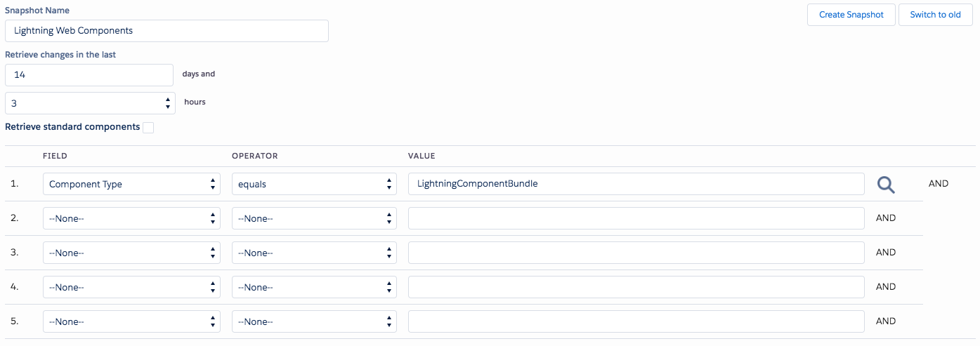Open the hours value dropdown showing 3
This screenshot has height=346, width=980.
[x=89, y=103]
